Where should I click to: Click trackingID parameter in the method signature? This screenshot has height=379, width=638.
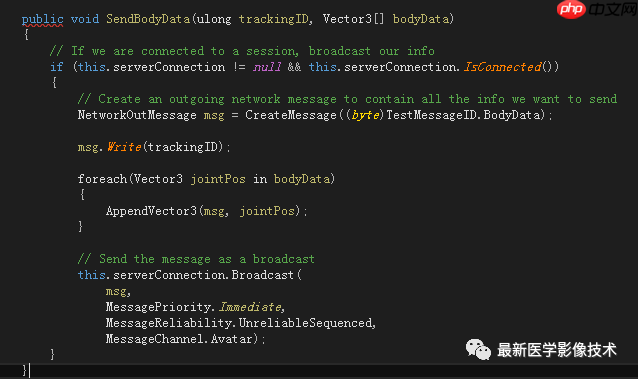tap(273, 19)
